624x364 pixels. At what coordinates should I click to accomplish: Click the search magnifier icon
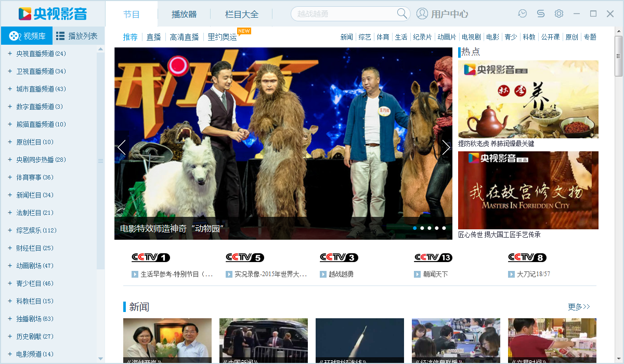coord(402,14)
